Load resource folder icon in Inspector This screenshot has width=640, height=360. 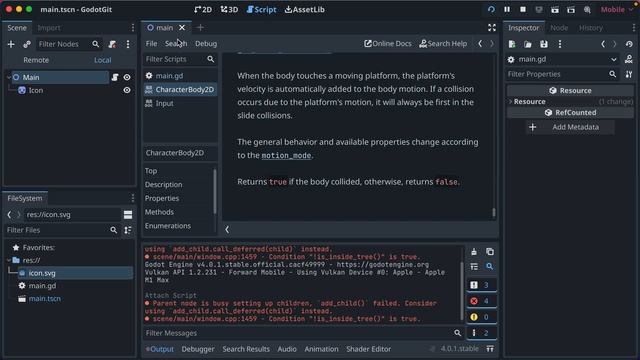tap(528, 44)
